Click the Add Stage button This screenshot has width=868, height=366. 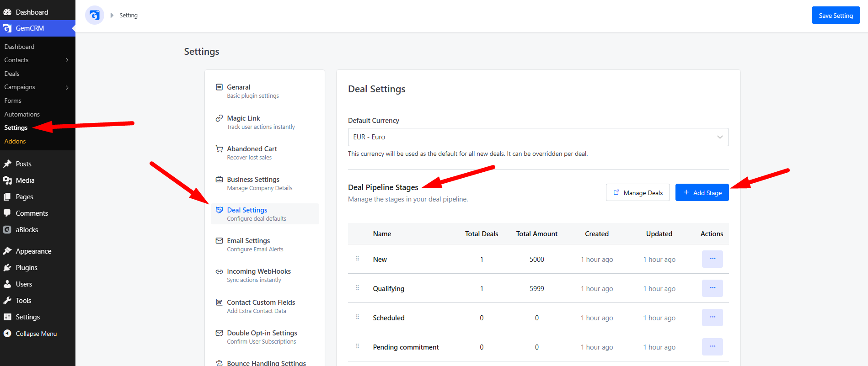pyautogui.click(x=702, y=192)
